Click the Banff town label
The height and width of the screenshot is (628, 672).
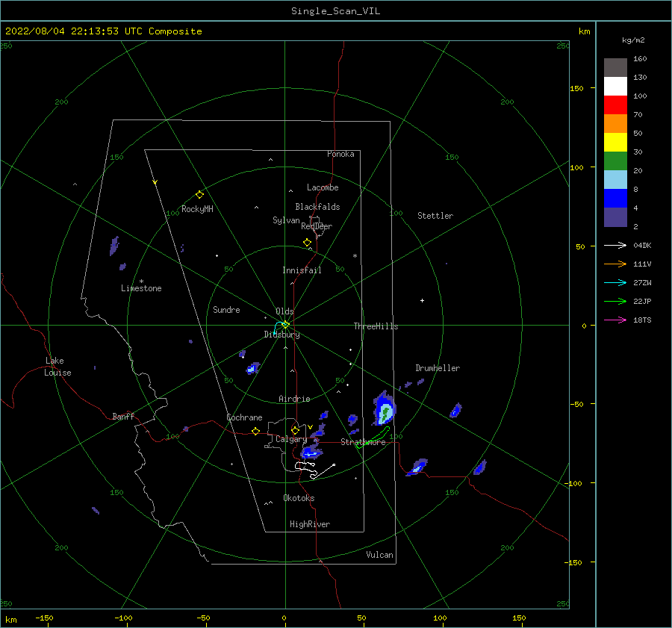pos(123,416)
